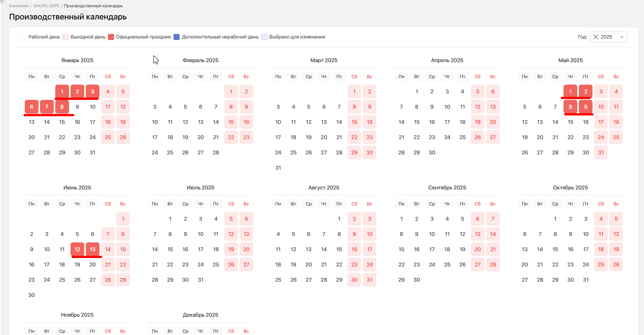Select holiday 9 in Май 2025
644x335 pixels.
[x=586, y=107]
